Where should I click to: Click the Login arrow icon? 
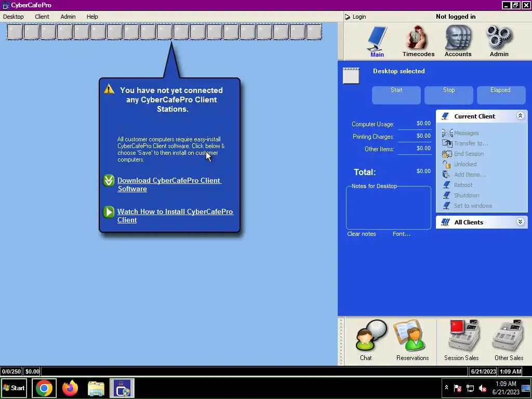pos(347,17)
